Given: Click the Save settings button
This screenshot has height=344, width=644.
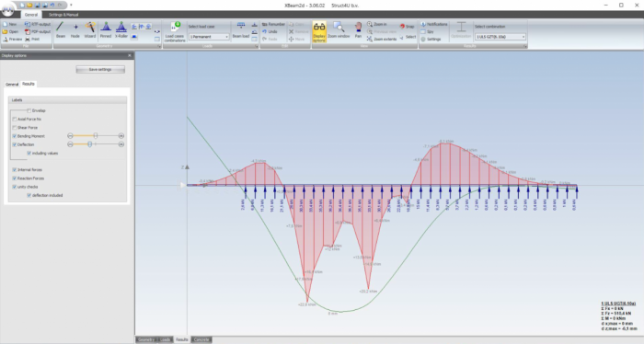Looking at the screenshot, I should click(100, 69).
